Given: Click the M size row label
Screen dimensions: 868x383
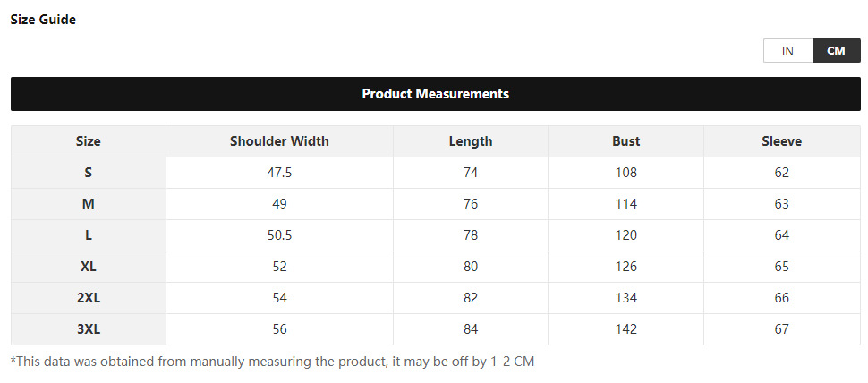Looking at the screenshot, I should [x=89, y=204].
